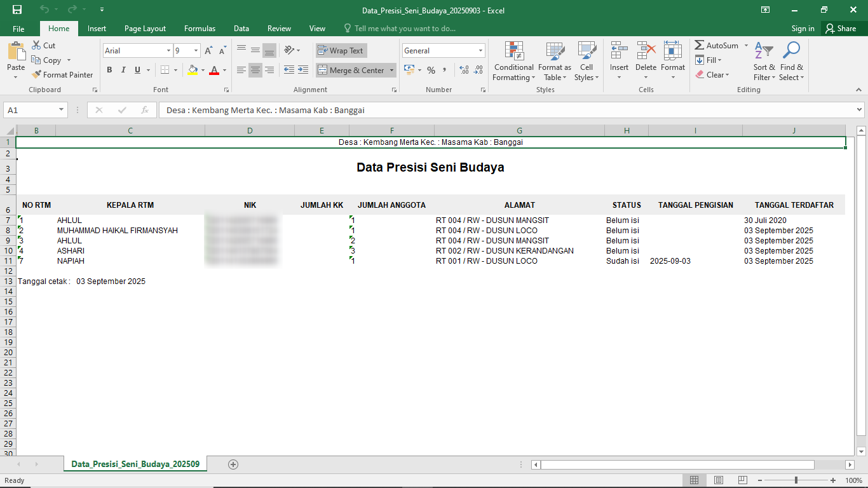Cut the selected cells
Screen dimensions: 868x488
[x=43, y=46]
